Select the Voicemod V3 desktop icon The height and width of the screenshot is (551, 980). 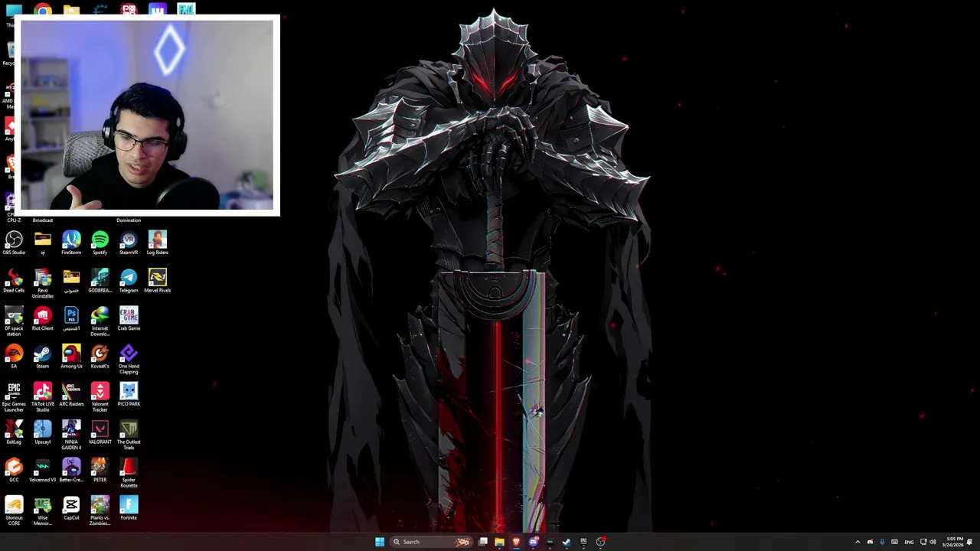[43, 469]
